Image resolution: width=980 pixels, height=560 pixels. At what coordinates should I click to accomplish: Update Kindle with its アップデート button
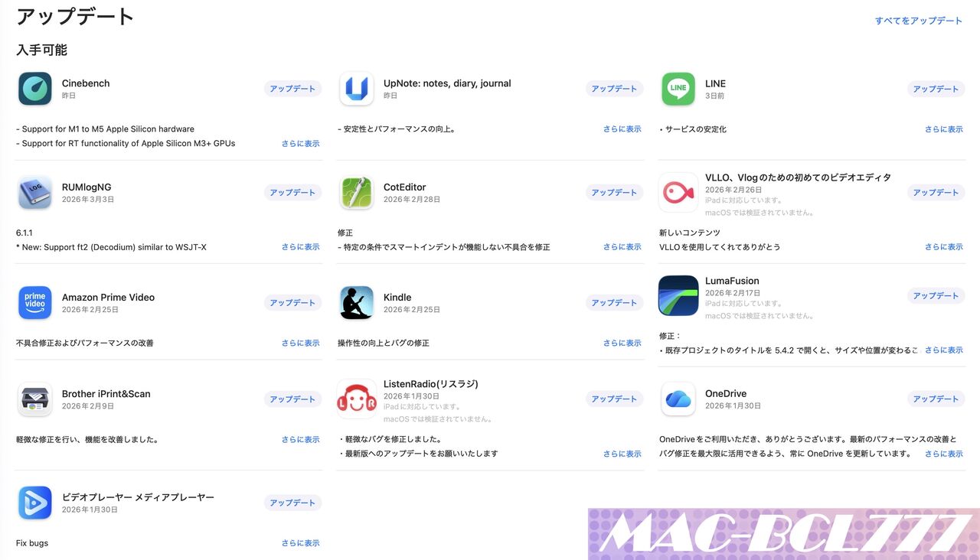(x=614, y=303)
